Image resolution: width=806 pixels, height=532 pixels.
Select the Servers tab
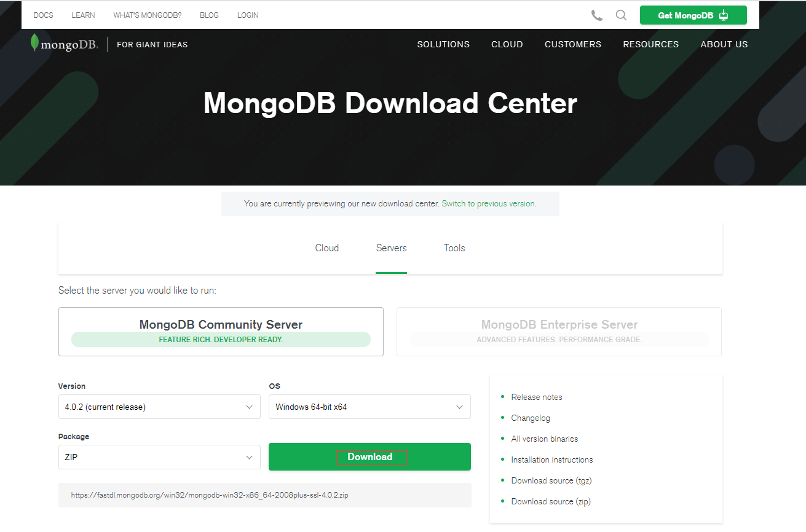coord(392,248)
